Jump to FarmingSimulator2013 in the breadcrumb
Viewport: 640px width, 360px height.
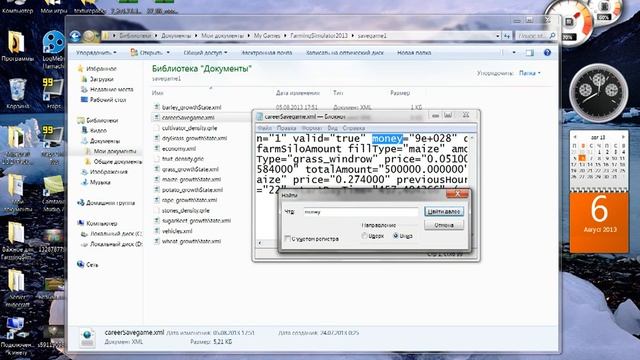[x=319, y=36]
